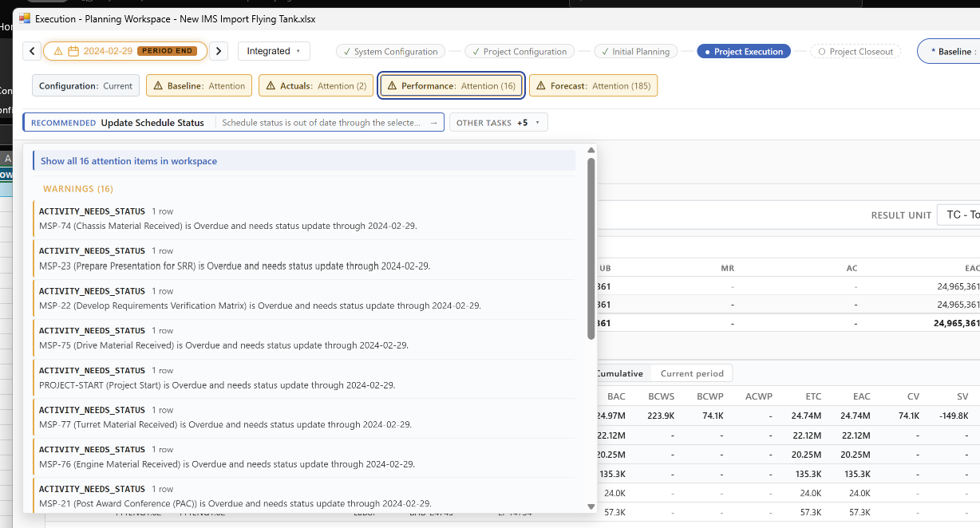Click the Baseline selector pill
Screen dimensions: 980x528
click(x=950, y=51)
